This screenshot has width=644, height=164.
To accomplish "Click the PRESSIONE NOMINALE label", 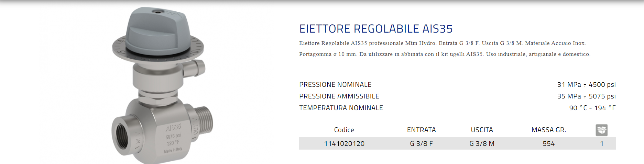I will 335,85.
